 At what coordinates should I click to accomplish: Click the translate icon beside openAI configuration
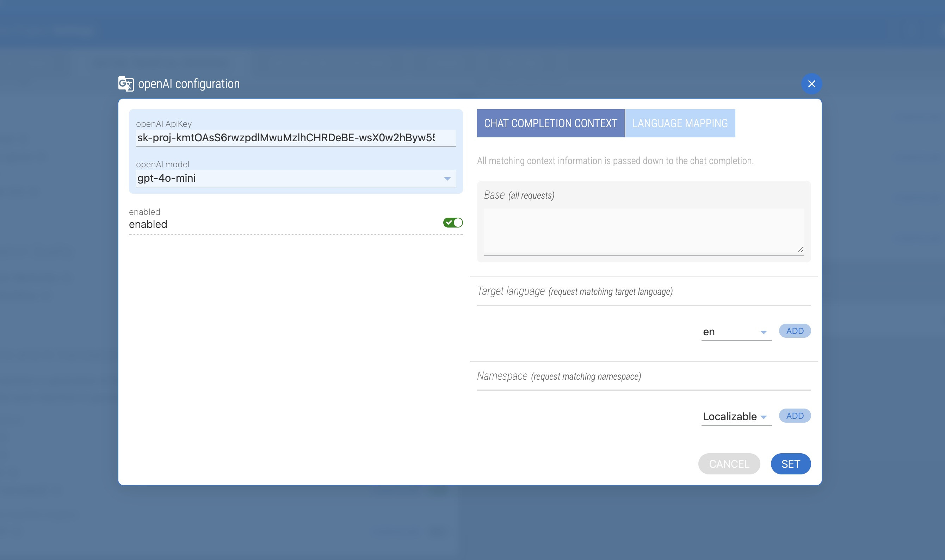click(x=126, y=84)
